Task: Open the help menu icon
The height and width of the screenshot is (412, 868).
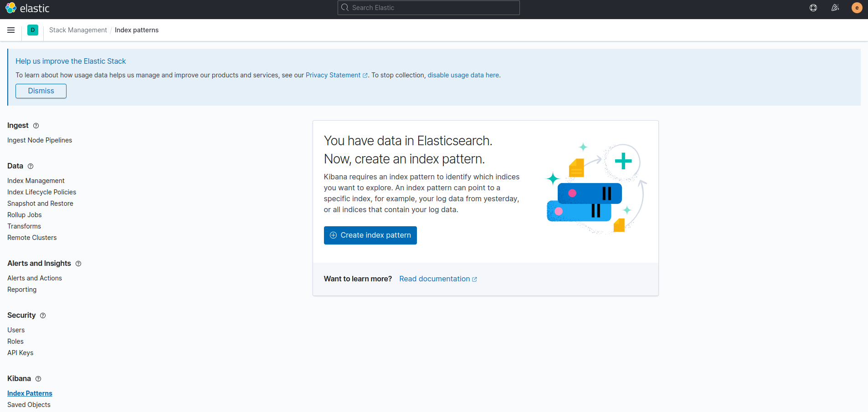Action: click(x=813, y=8)
